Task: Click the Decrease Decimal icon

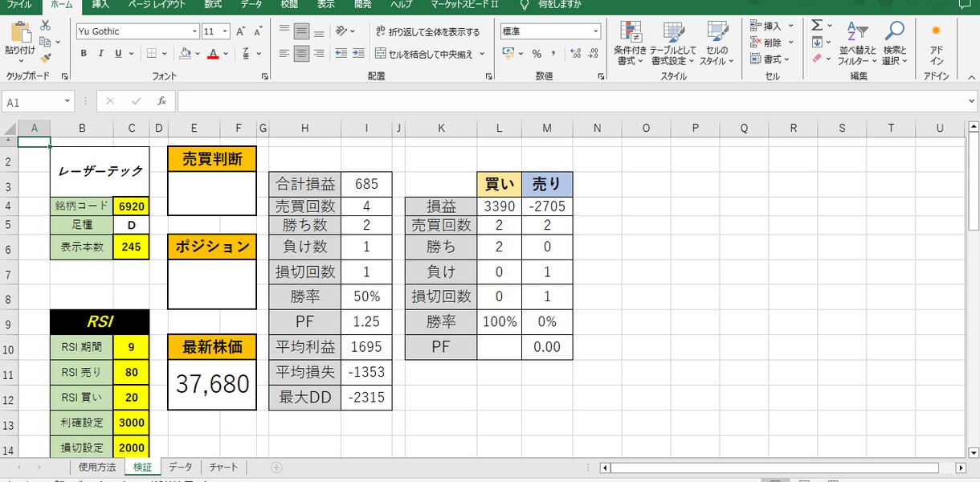Action: click(x=594, y=54)
